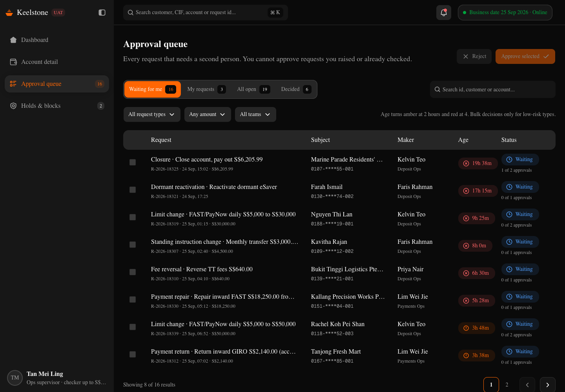
Task: Switch to the Waiting for me tab
Action: [x=153, y=89]
